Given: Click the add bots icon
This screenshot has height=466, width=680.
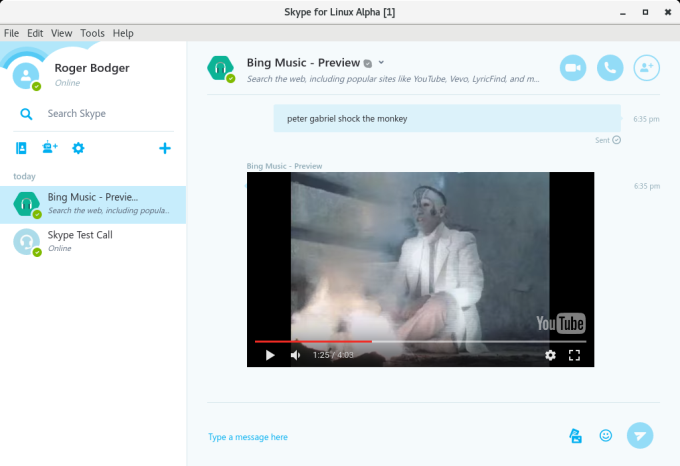Looking at the screenshot, I should pyautogui.click(x=50, y=147).
